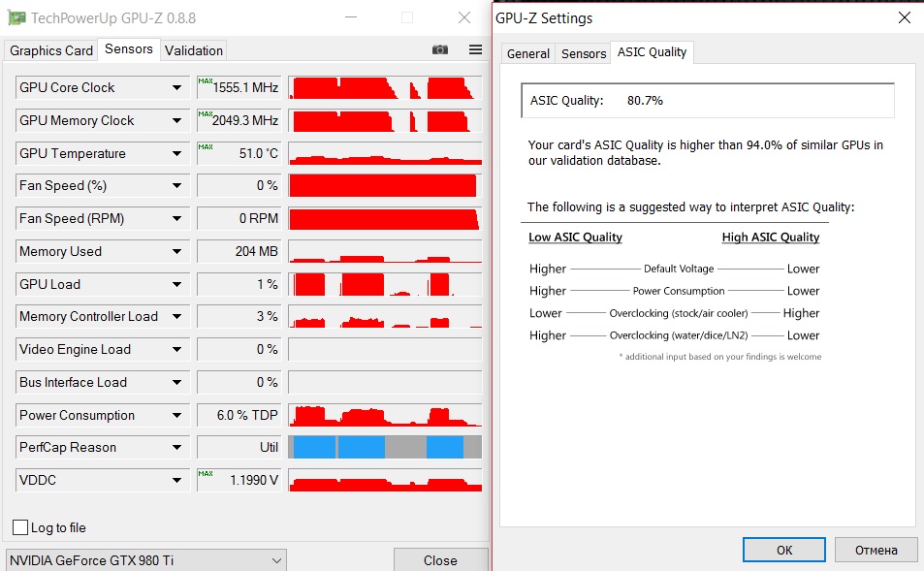Click the 0 RPM fan speed value
The image size is (924, 571).
pos(239,219)
